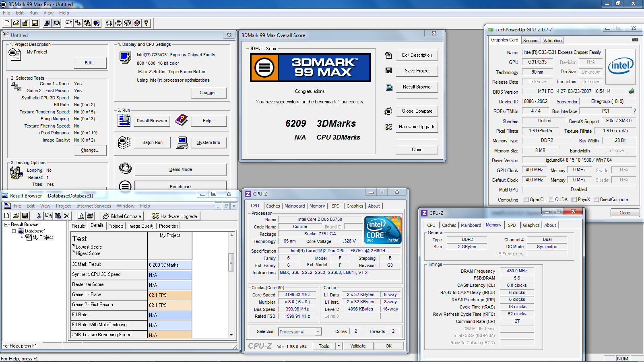The image size is (644, 362).
Task: Open SPD tab in CPU-Z Memory window
Action: point(512,225)
